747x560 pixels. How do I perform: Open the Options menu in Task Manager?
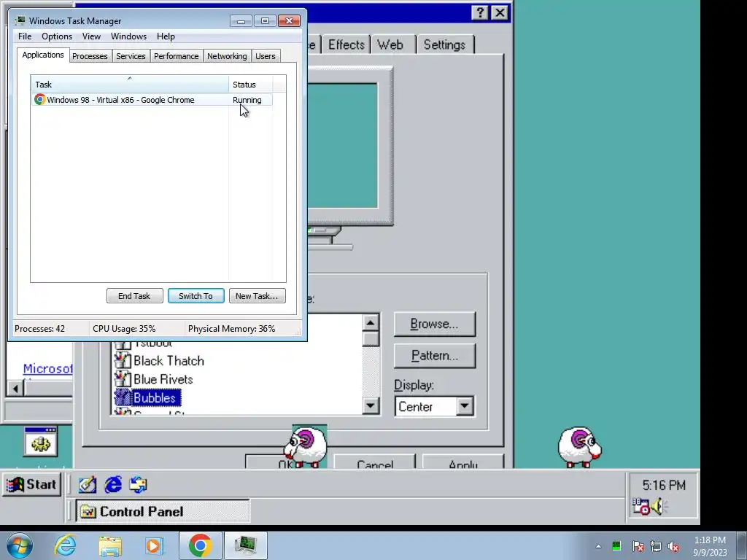(57, 36)
